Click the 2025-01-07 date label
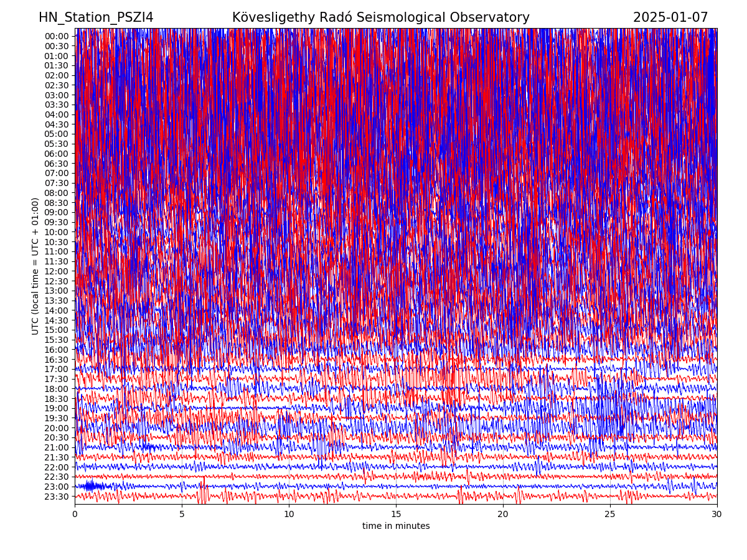Screen dimensions: 747x560 pyautogui.click(x=670, y=17)
